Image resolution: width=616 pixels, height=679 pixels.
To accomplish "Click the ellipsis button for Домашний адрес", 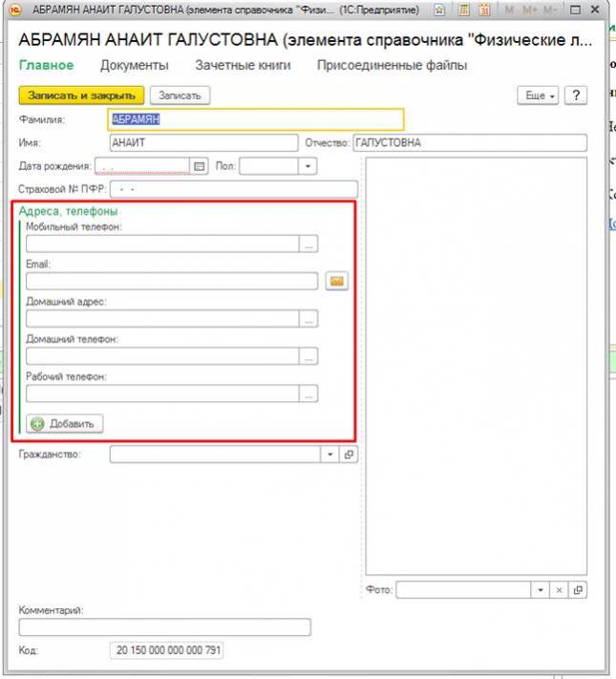I will pyautogui.click(x=308, y=320).
